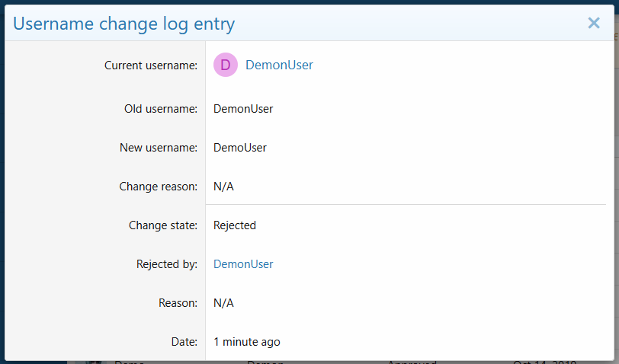Click the Reason label above Date
The image size is (619, 364).
pyautogui.click(x=178, y=303)
